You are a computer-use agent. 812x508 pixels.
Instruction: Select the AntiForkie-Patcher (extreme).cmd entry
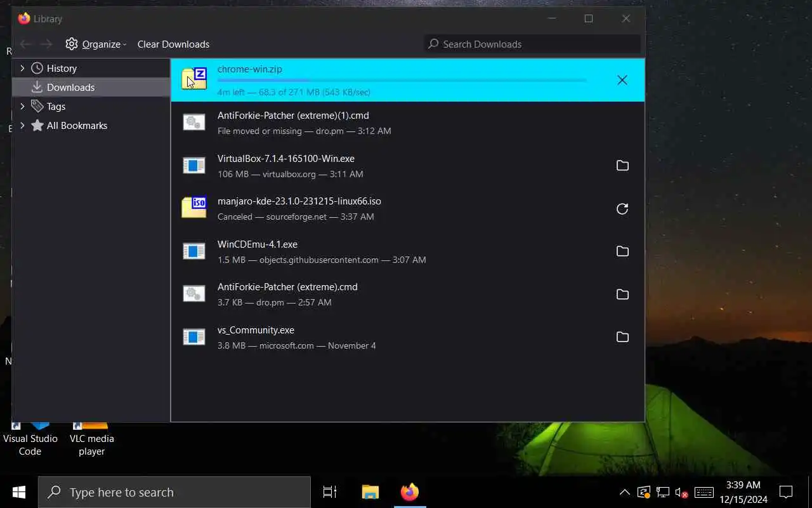(x=408, y=295)
